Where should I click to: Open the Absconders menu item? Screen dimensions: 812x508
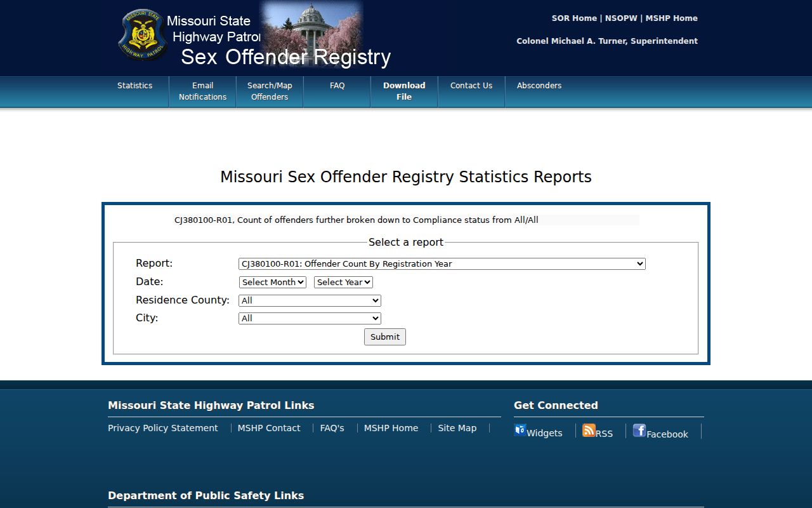[539, 86]
